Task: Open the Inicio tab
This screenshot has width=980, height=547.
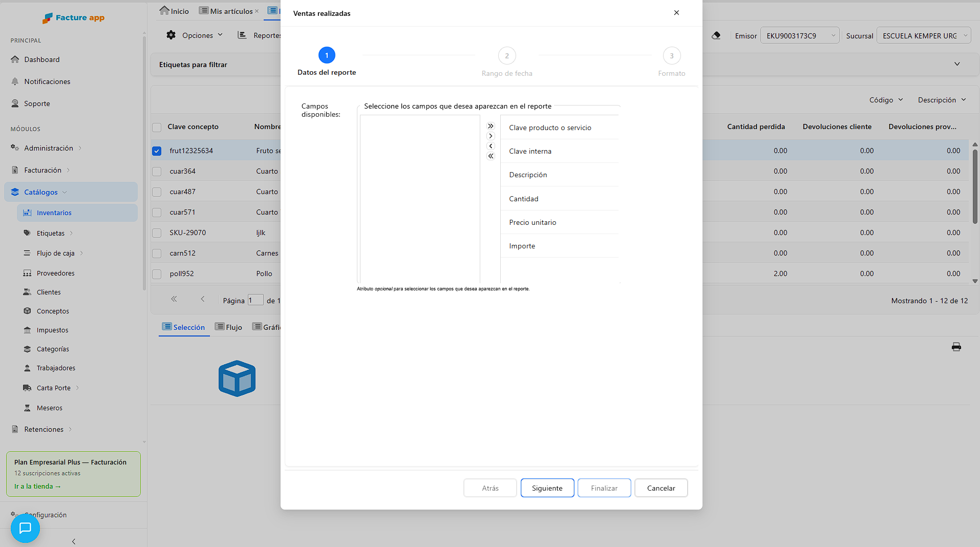Action: [x=174, y=11]
